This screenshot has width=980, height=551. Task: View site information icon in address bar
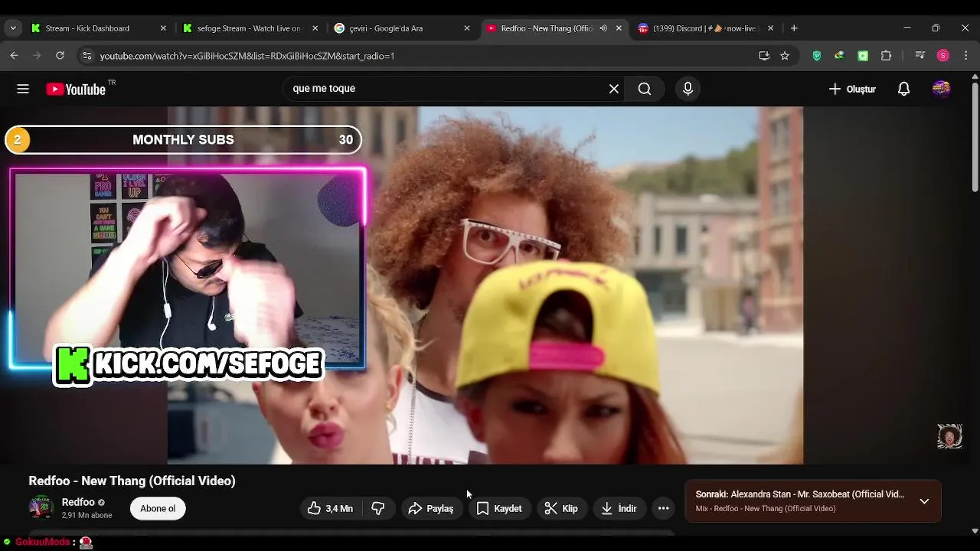87,56
